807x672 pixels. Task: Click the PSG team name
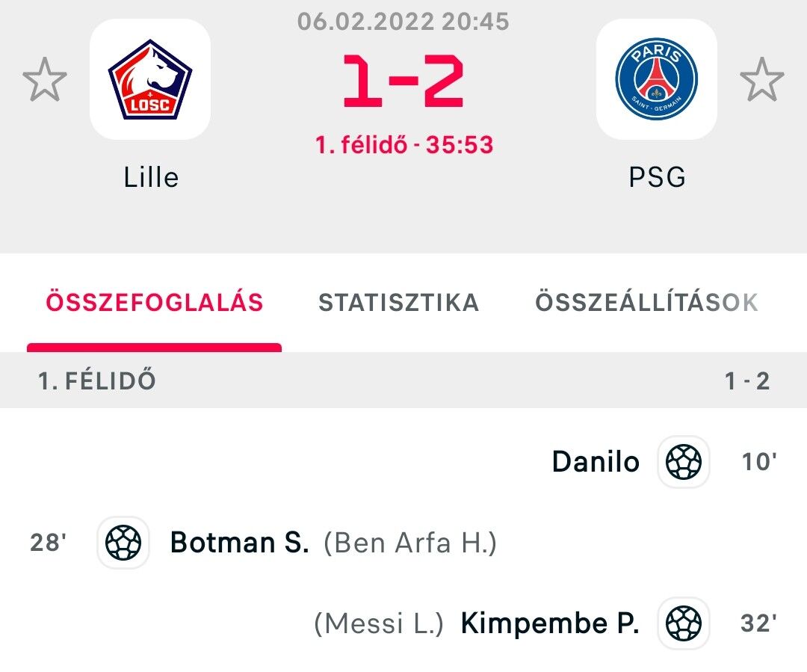(x=657, y=178)
